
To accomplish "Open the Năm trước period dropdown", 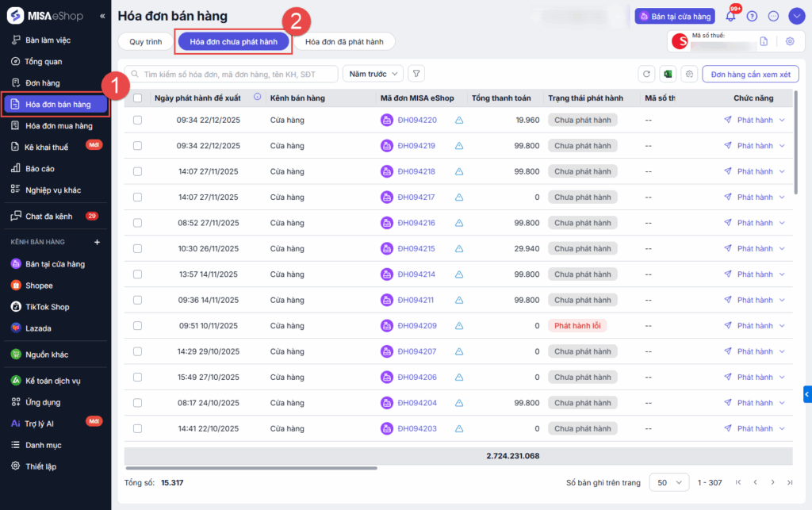I will (x=372, y=74).
